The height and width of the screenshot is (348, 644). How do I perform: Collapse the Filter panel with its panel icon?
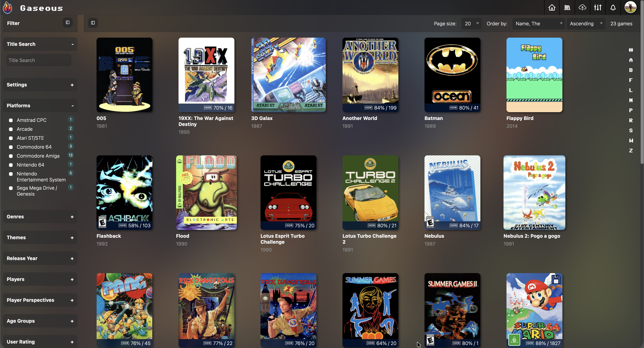coord(67,23)
